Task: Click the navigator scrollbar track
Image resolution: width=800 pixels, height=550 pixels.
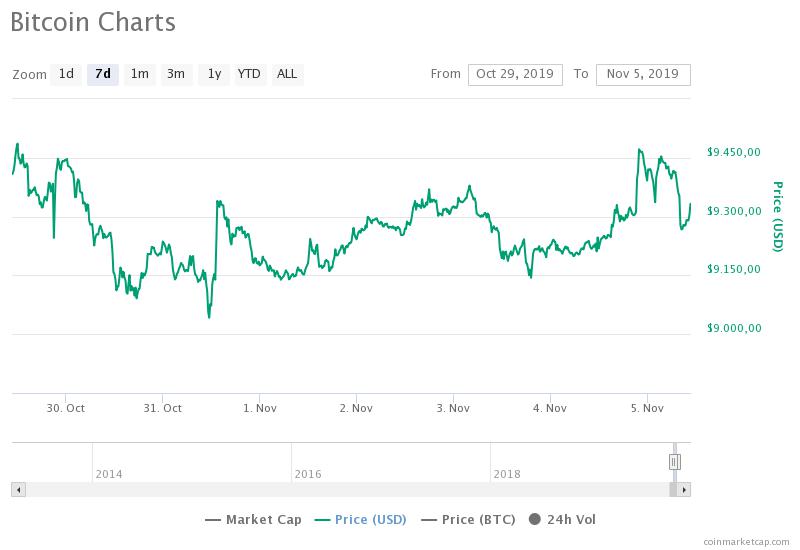Action: 347,490
